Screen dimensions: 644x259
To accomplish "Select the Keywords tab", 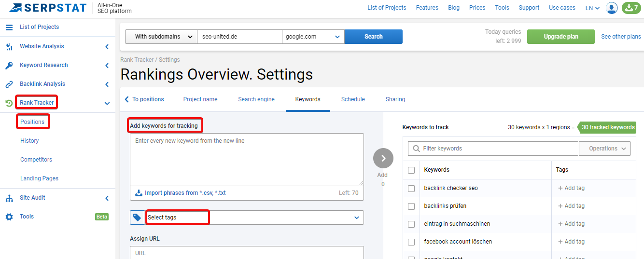I will point(308,99).
